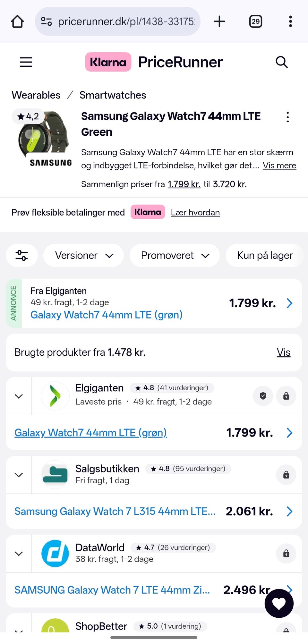Open the browser three-dot menu

tap(290, 22)
